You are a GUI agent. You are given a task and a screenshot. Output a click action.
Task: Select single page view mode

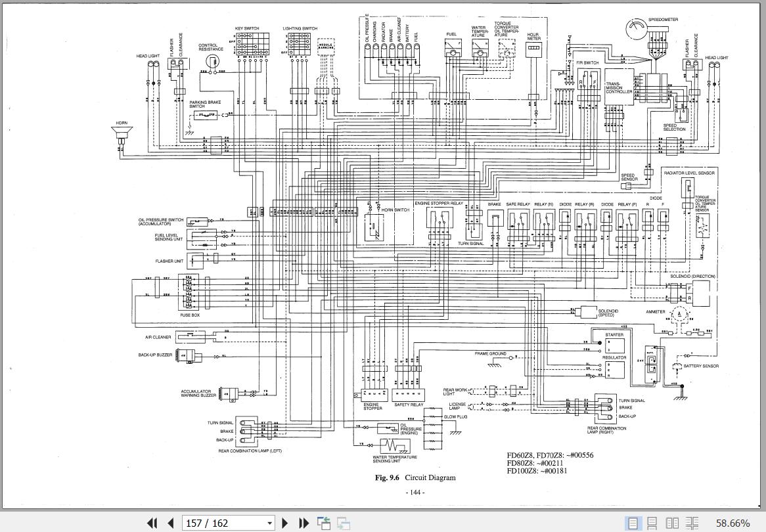633,523
